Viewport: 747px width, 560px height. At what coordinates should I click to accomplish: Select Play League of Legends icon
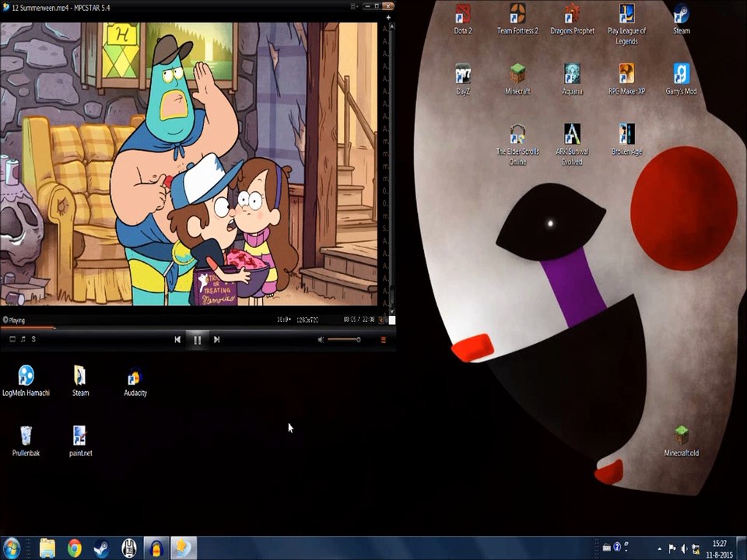pos(626,25)
